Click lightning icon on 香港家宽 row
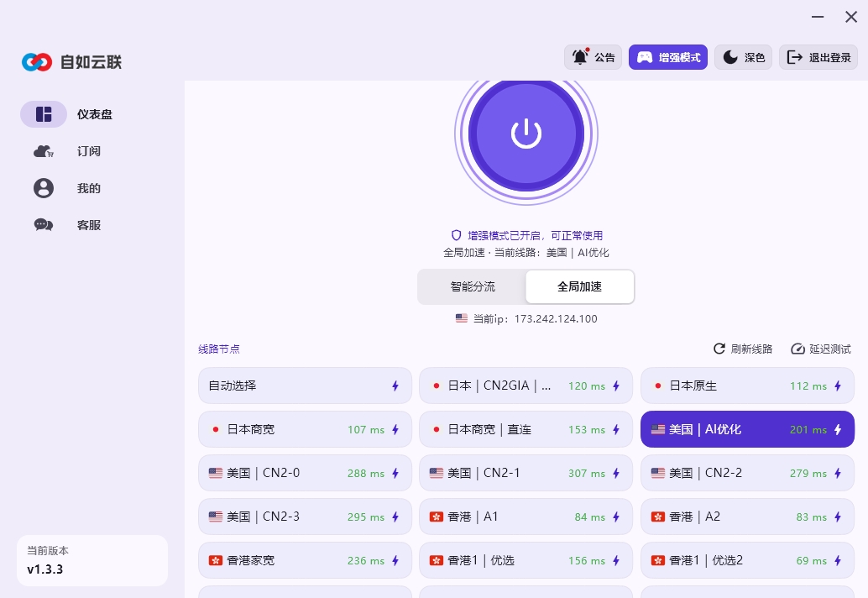Viewport: 868px width, 598px height. click(x=395, y=561)
